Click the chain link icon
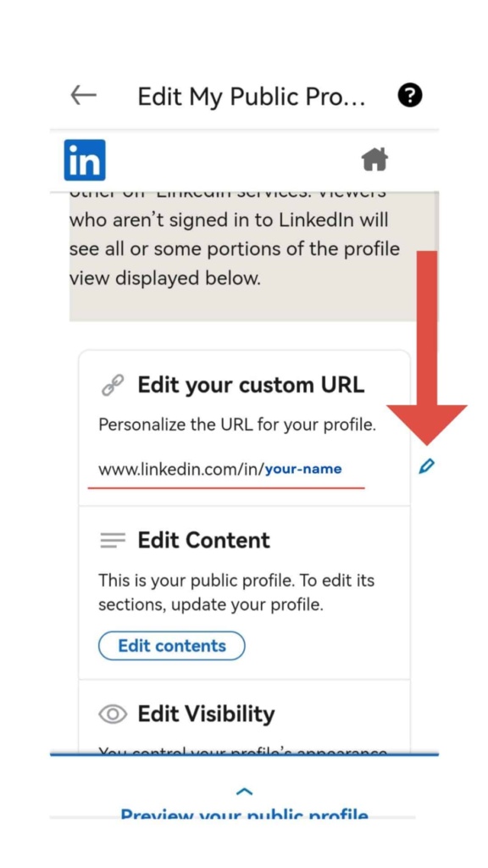Screen dimensions: 488x868 tap(113, 385)
